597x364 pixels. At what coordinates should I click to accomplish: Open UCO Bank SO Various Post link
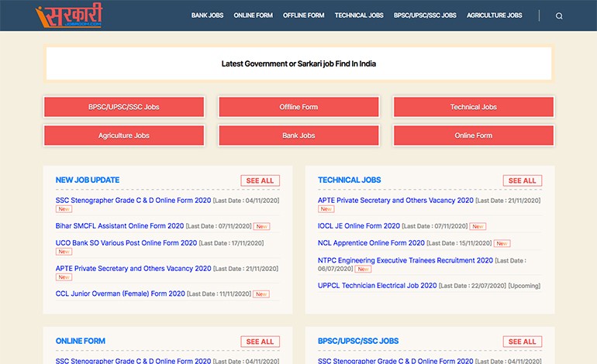click(126, 242)
